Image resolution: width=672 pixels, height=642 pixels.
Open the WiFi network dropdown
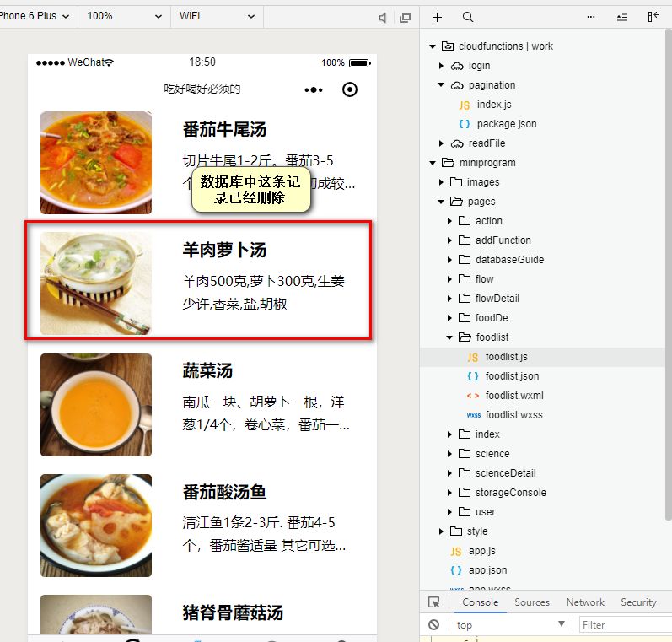pyautogui.click(x=217, y=16)
